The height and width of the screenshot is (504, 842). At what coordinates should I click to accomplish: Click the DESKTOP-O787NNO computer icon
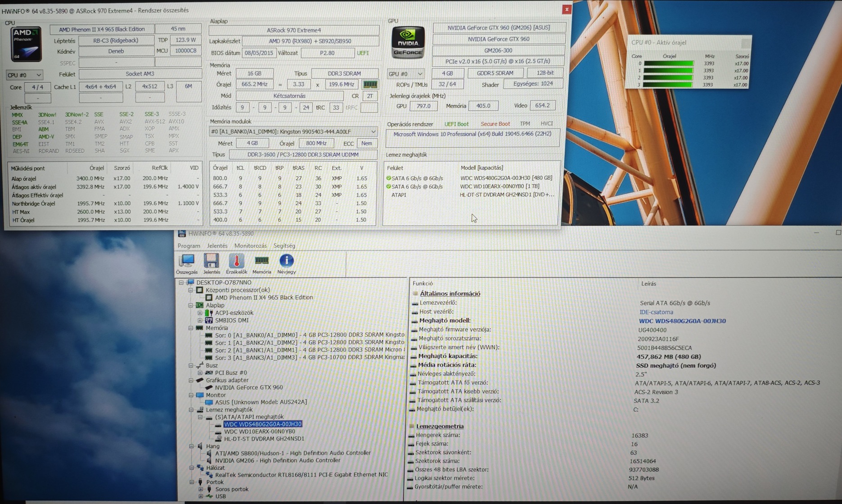pyautogui.click(x=191, y=282)
